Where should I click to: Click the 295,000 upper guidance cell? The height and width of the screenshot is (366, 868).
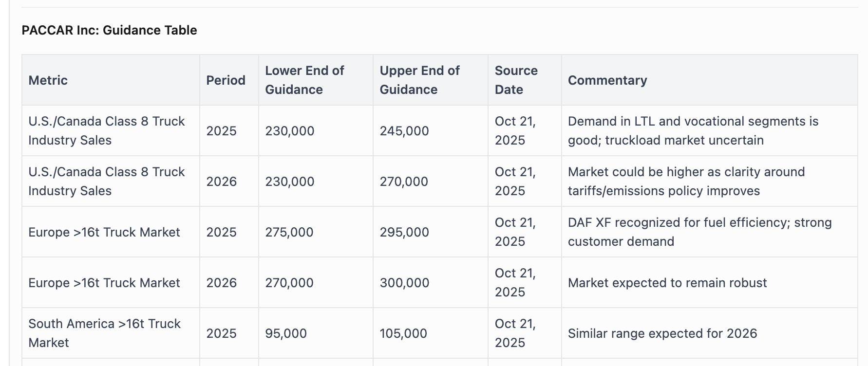pos(404,232)
